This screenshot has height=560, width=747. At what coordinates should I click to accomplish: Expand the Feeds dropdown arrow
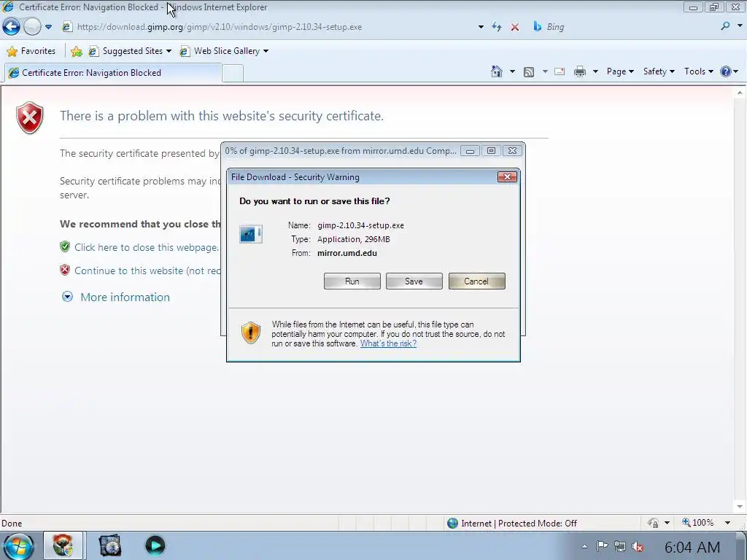tap(544, 72)
